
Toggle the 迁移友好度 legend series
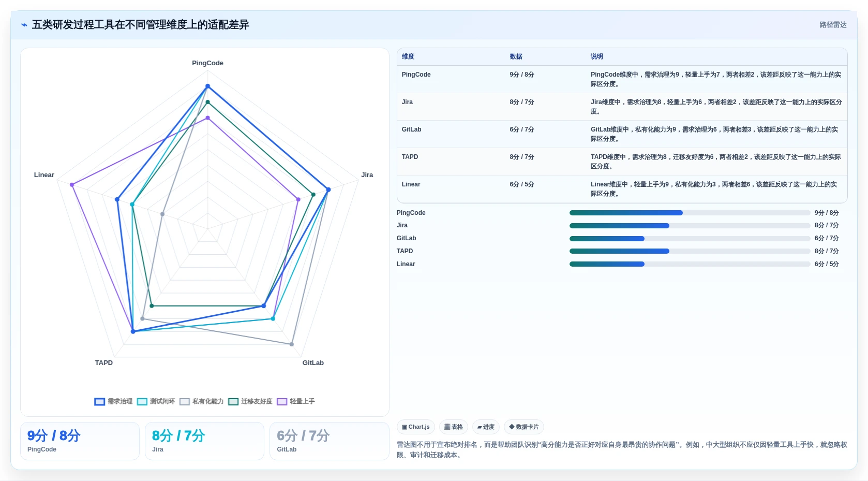coord(250,401)
